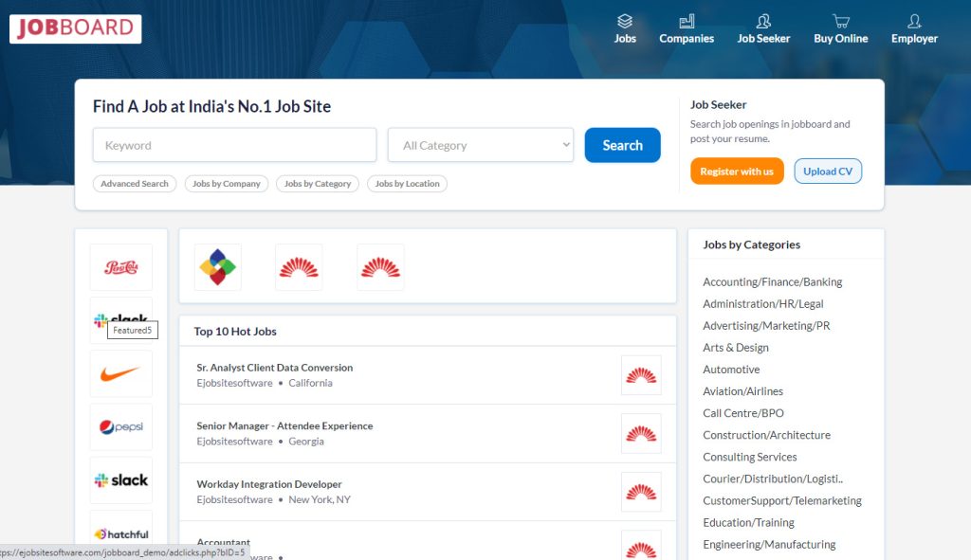Viewport: 971px width, 560px height.
Task: Switch to the Jobs menu item
Action: pyautogui.click(x=625, y=39)
